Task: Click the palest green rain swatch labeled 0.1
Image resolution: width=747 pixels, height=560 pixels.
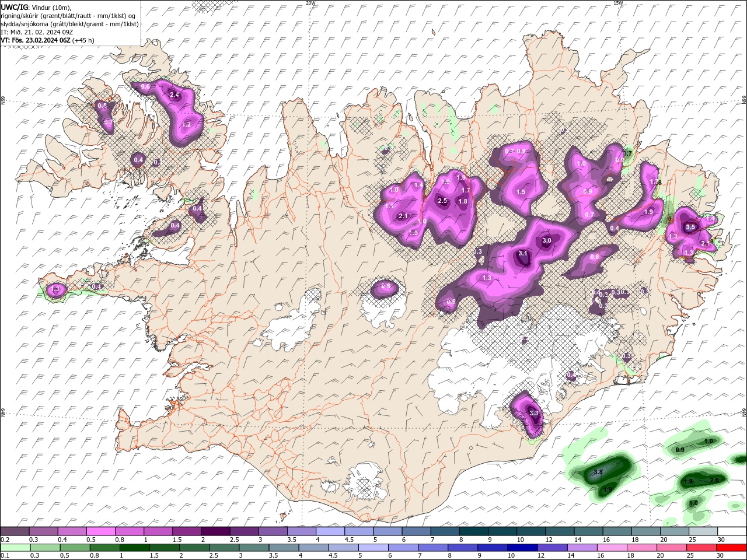Action: 15,547
